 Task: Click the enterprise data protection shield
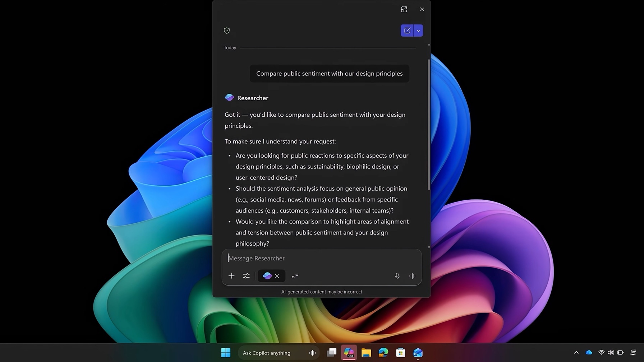[x=227, y=31]
